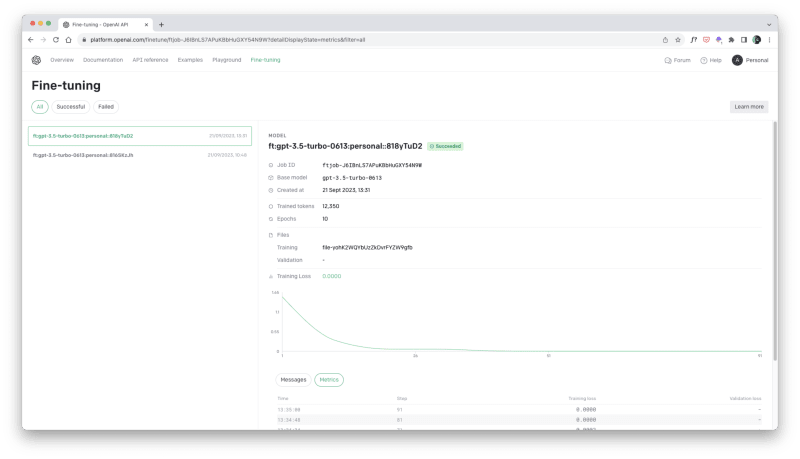Click the red shield extension icon
This screenshot has height=459, width=800.
coord(706,40)
